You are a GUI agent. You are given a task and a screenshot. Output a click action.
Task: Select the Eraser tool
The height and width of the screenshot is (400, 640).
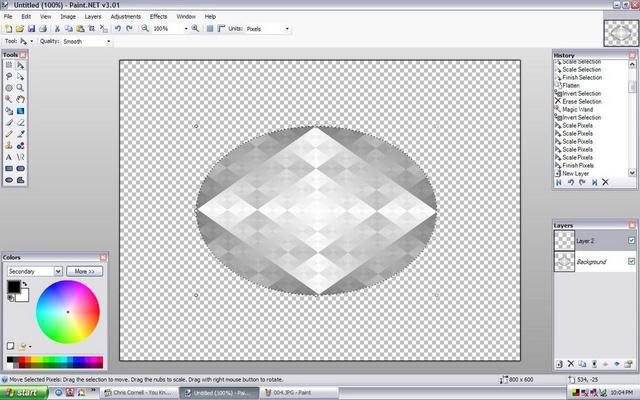20,122
